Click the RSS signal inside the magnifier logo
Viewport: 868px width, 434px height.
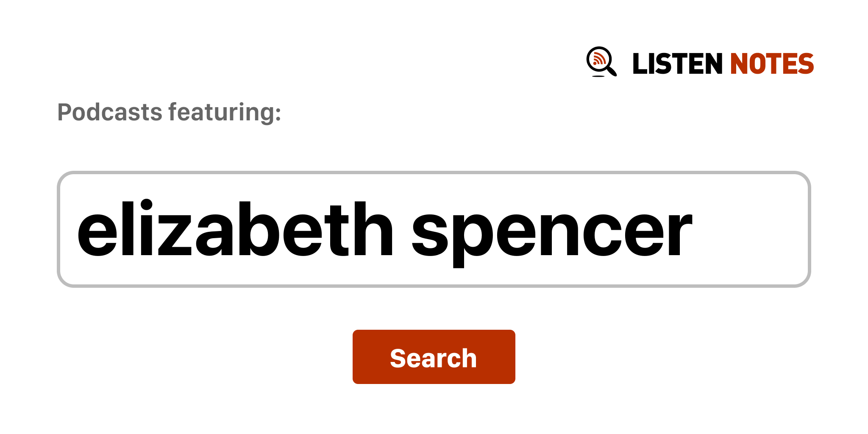coord(598,59)
